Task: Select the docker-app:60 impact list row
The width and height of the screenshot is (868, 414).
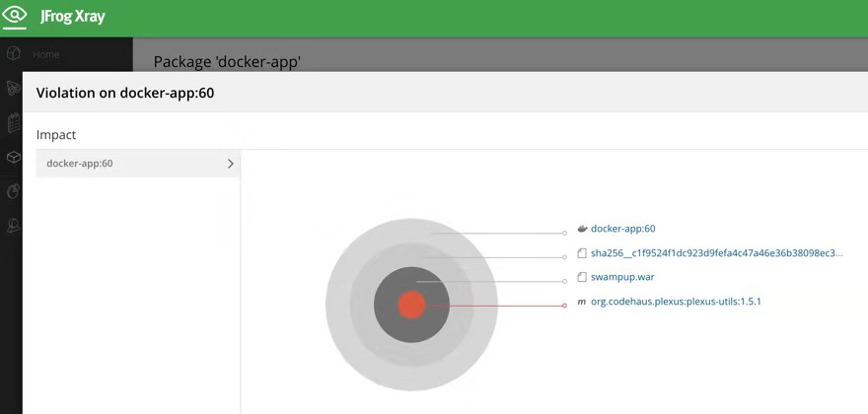Action: tap(138, 164)
